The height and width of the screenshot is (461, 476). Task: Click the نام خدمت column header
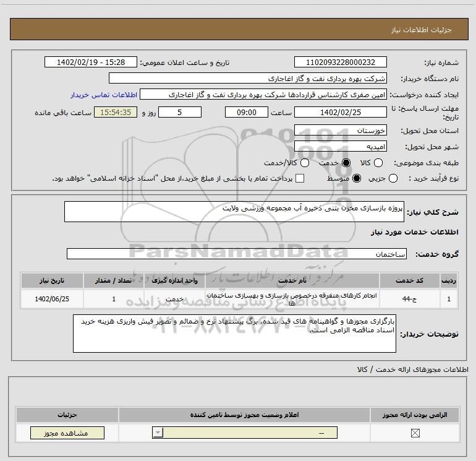[292, 280]
